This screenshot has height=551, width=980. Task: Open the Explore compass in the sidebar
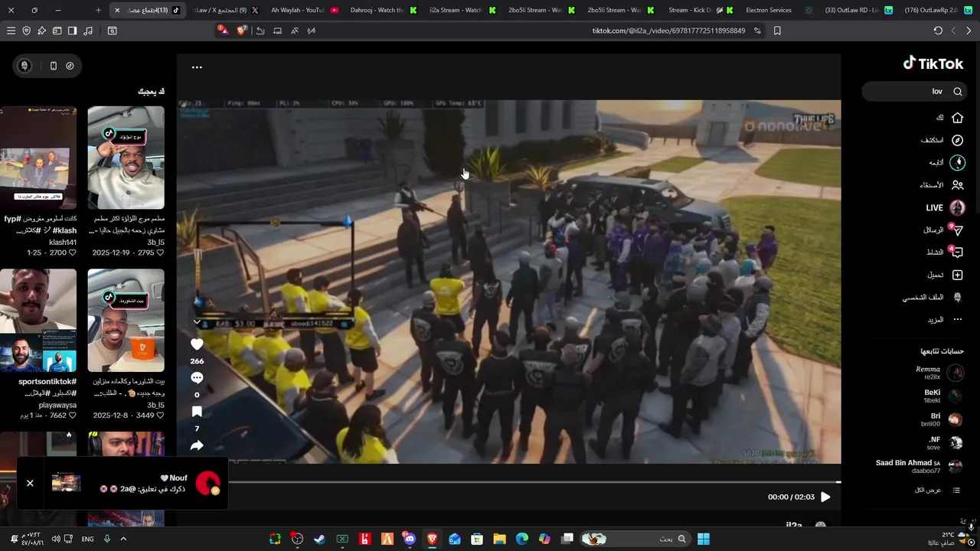coord(957,140)
